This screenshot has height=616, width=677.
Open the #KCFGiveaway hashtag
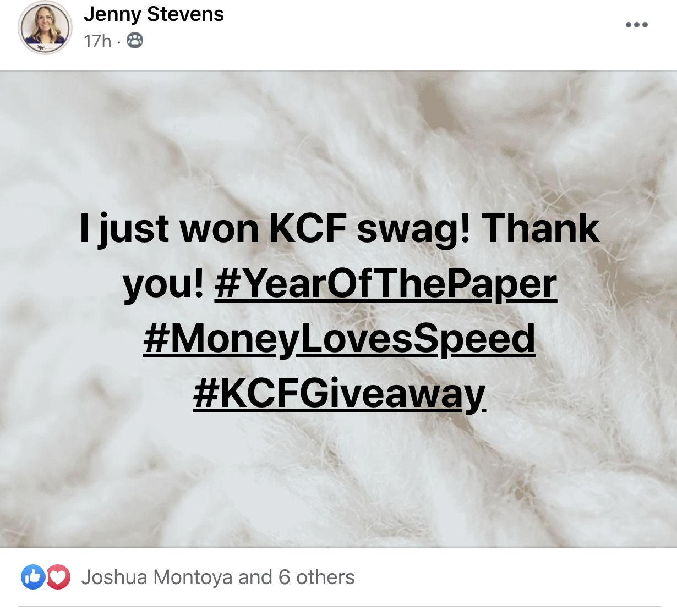click(340, 394)
